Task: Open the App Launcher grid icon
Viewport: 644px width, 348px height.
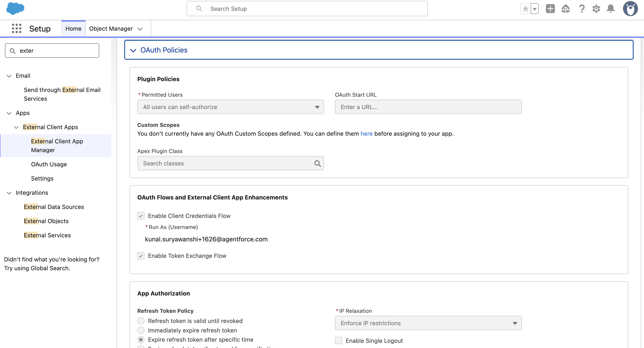Action: pos(16,29)
